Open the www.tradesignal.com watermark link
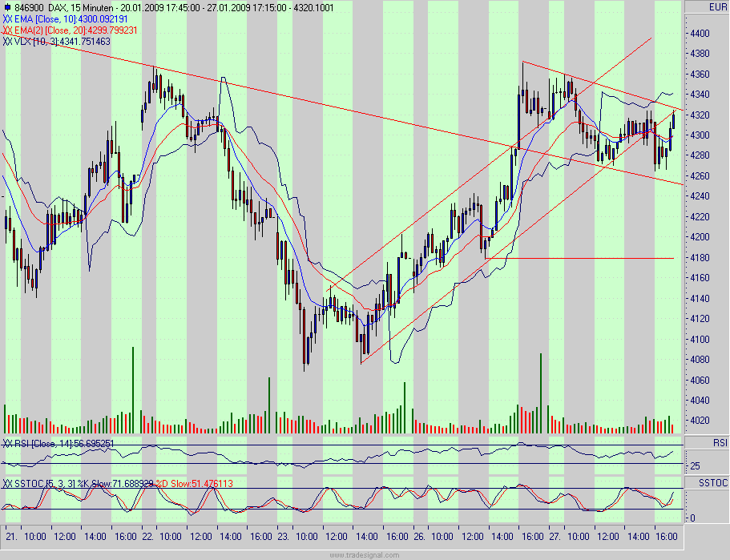Screen dimensions: 730x560 tap(365, 553)
